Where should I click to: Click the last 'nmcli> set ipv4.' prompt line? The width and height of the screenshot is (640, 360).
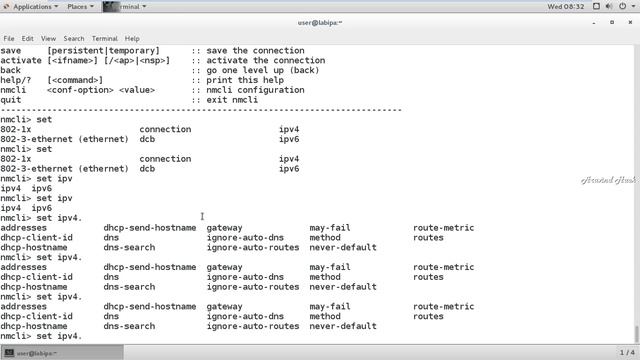41,336
